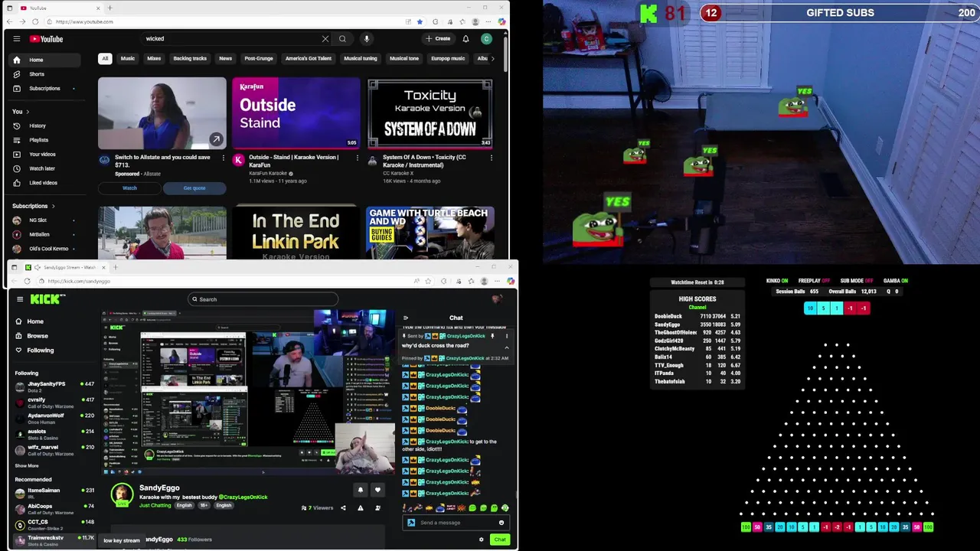Toggle follow heart for SandyEggo
This screenshot has width=980, height=551.
tap(377, 490)
